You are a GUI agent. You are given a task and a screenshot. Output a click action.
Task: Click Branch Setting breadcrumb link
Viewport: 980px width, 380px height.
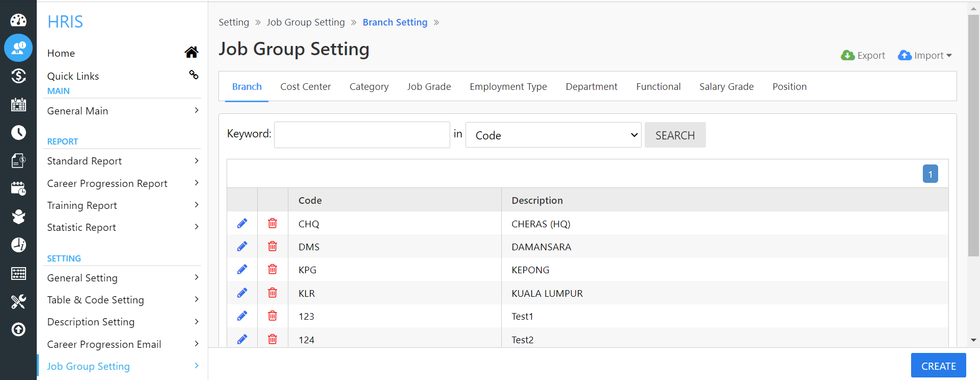pos(395,22)
